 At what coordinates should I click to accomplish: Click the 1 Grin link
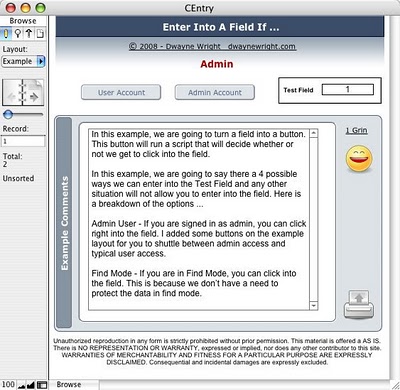click(x=356, y=130)
